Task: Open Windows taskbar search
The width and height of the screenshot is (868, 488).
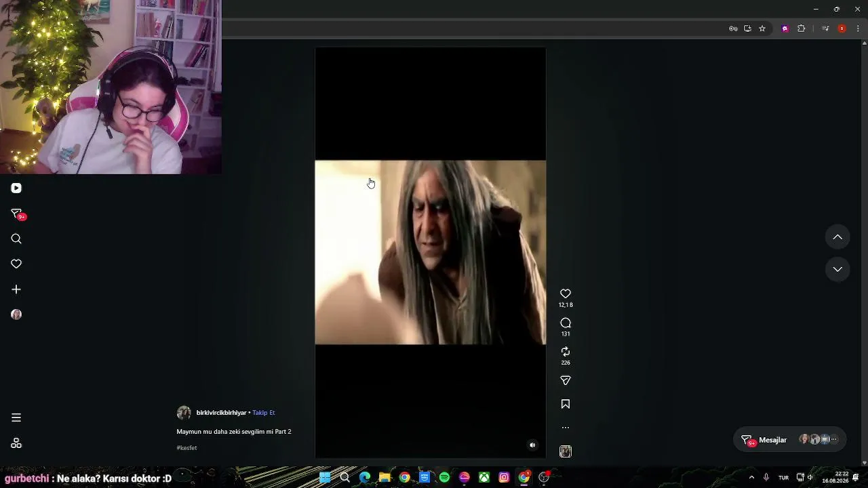Action: pos(344,477)
